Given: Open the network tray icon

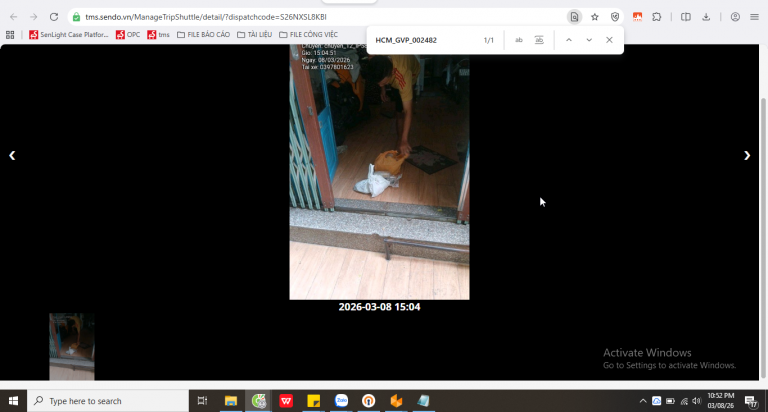Looking at the screenshot, I should (x=684, y=401).
